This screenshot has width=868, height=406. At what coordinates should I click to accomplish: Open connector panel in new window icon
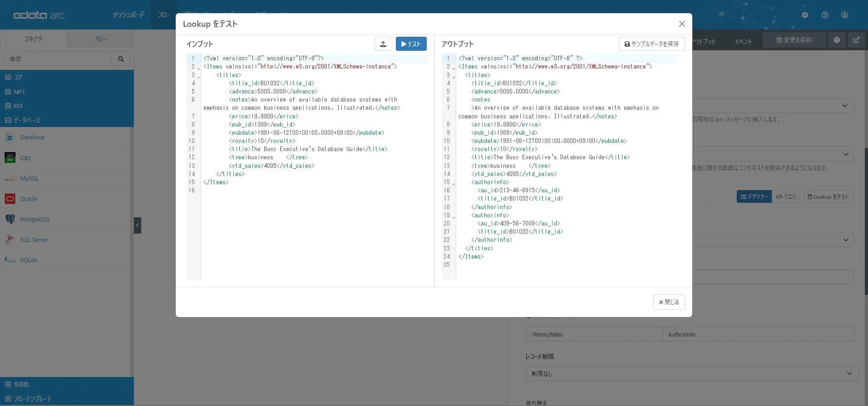pos(856,40)
